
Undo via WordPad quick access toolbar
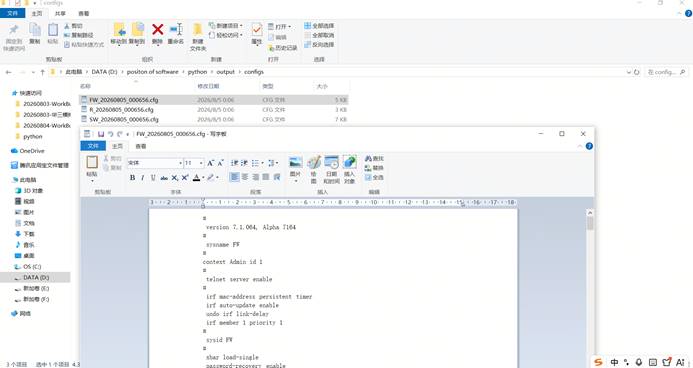point(110,134)
